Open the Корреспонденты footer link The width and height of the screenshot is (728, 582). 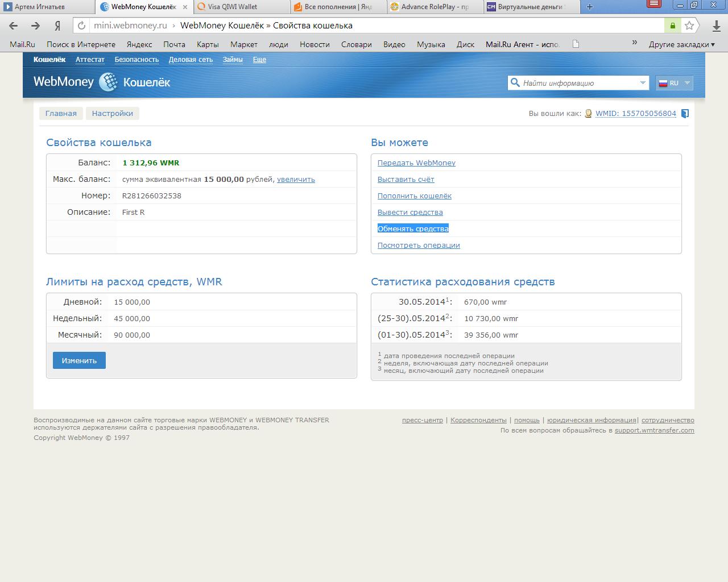pyautogui.click(x=478, y=420)
